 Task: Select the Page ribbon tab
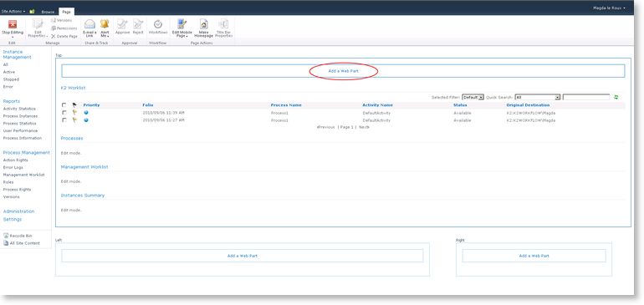tap(67, 12)
